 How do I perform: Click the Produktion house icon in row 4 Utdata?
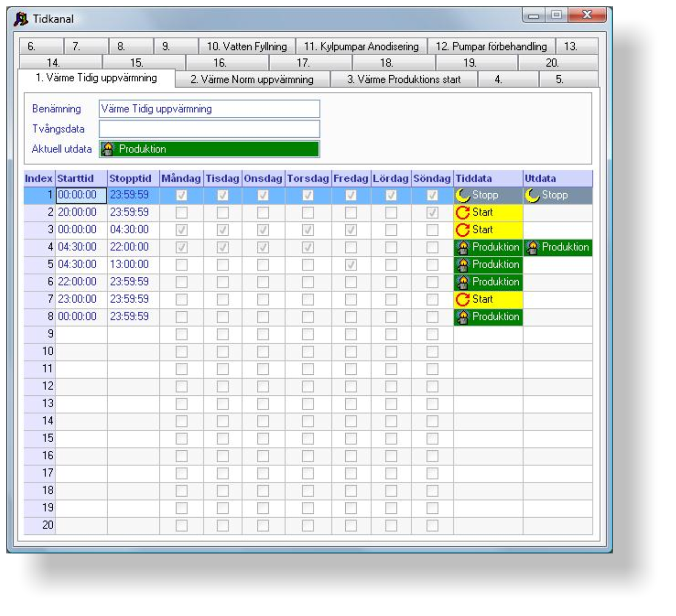point(533,247)
